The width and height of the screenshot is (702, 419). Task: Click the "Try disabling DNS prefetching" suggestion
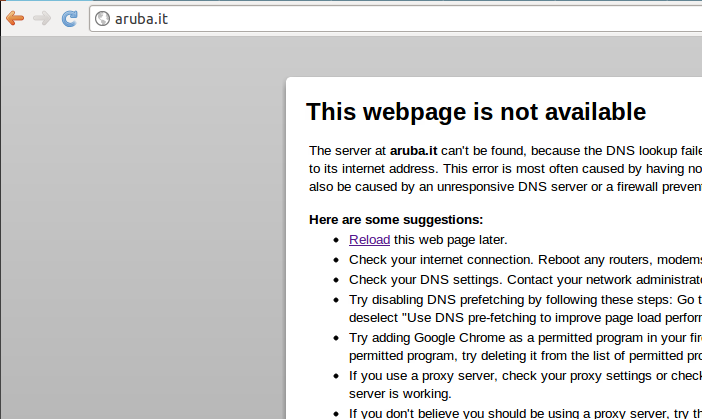(525, 309)
